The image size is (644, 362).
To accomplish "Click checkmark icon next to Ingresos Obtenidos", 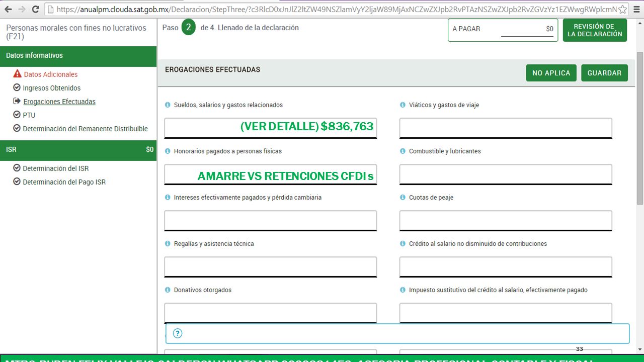I will (x=17, y=87).
